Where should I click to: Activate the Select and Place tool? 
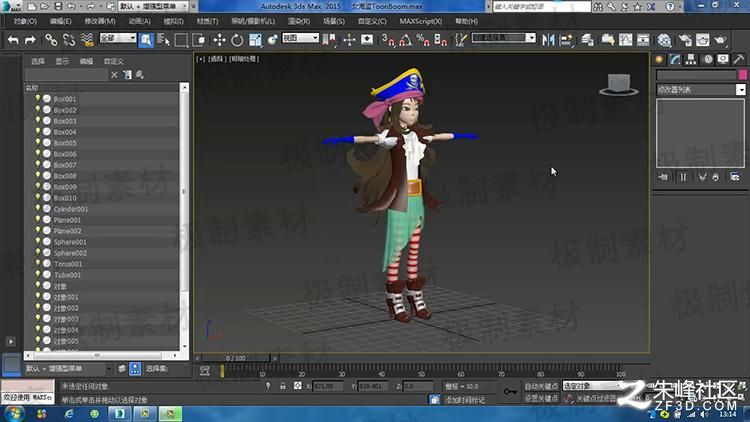pos(273,40)
